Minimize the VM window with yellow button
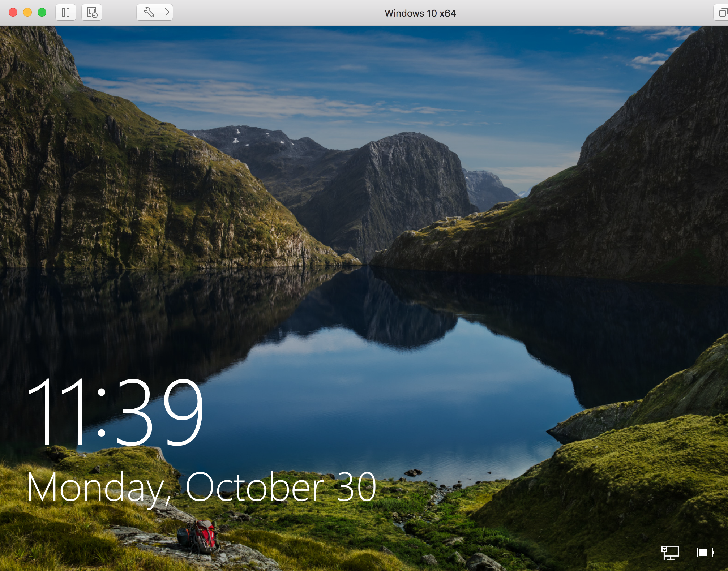 coord(27,13)
